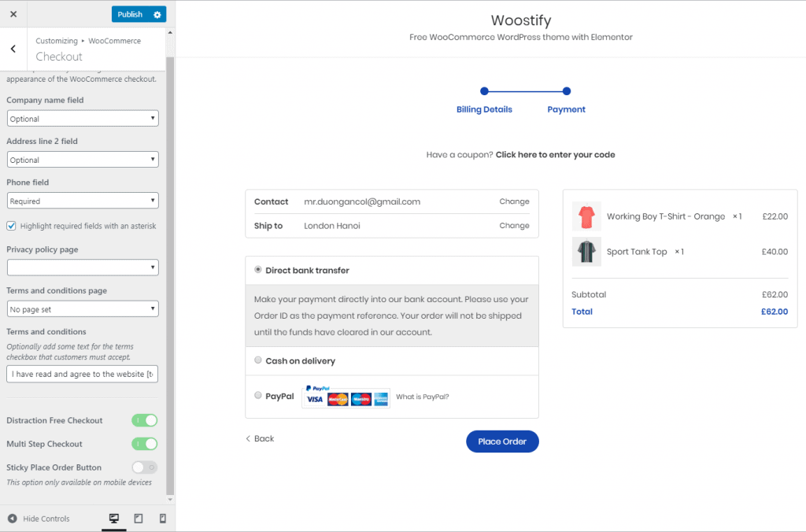
Task: Click the Place Order button
Action: click(x=502, y=441)
